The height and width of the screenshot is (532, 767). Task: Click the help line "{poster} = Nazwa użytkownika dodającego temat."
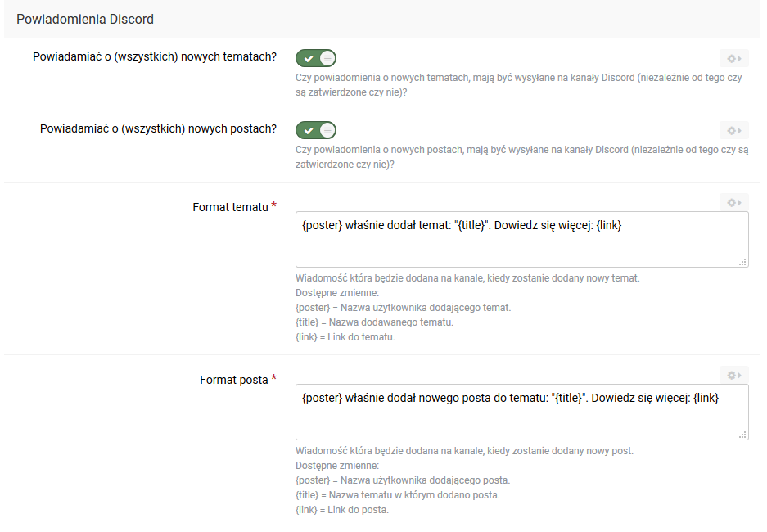tap(403, 308)
